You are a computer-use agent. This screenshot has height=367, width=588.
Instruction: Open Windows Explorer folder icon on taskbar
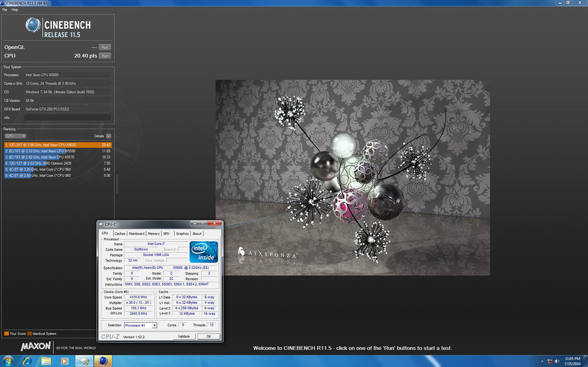click(x=46, y=361)
